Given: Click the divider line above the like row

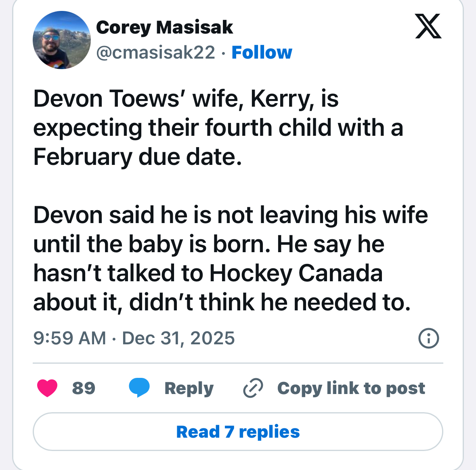Looking at the screenshot, I should pyautogui.click(x=238, y=363).
